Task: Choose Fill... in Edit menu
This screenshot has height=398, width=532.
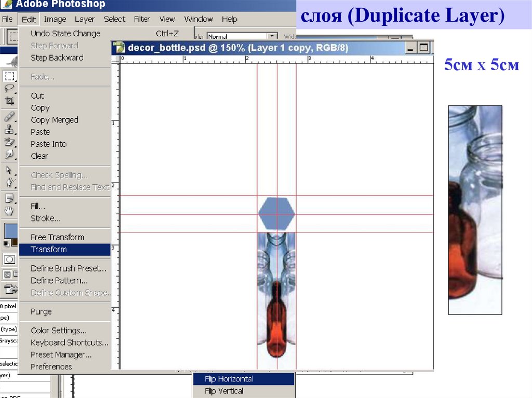Action: pyautogui.click(x=65, y=206)
